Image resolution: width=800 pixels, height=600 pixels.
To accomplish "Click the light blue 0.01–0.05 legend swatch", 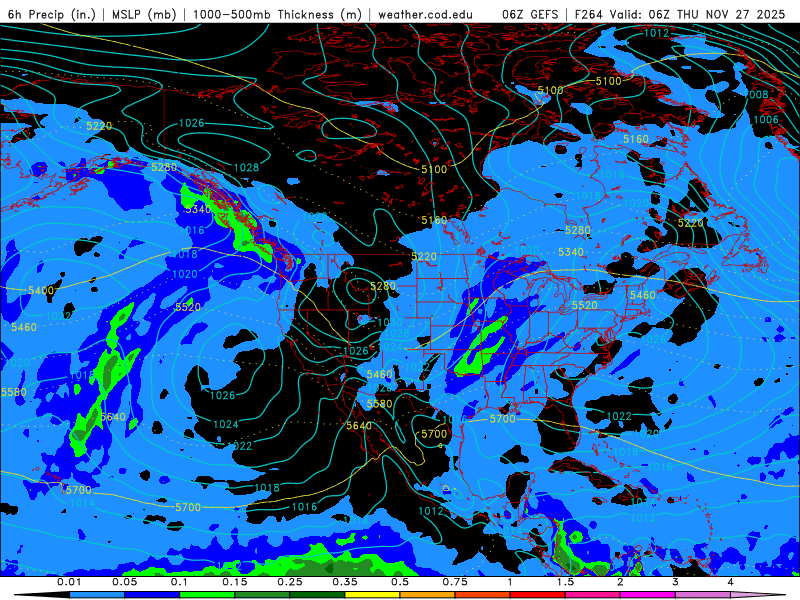I will (x=97, y=595).
